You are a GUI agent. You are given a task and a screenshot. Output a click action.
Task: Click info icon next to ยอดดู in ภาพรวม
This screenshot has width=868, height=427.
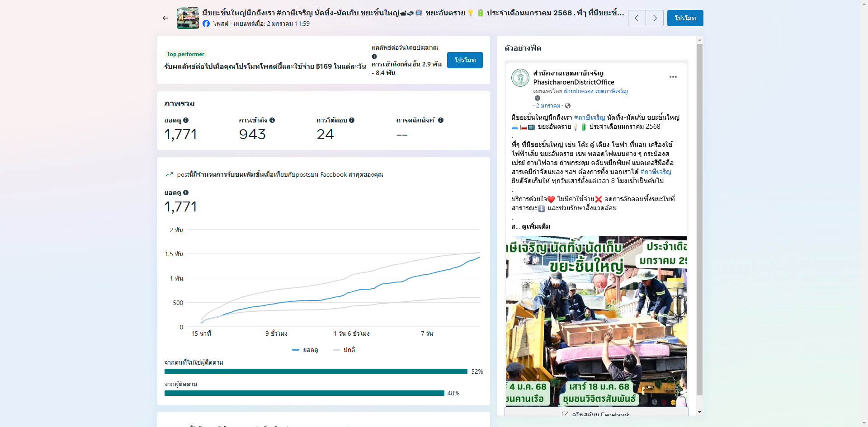[x=186, y=120]
